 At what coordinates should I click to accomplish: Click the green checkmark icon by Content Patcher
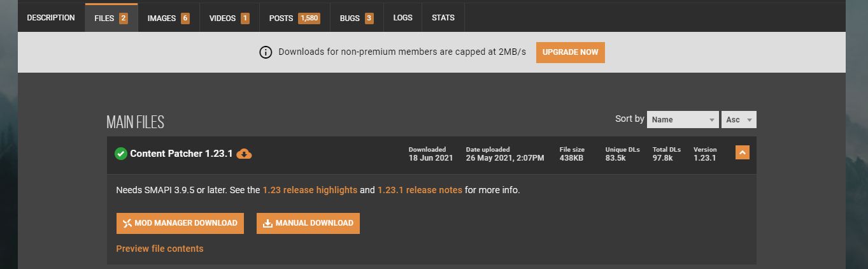point(121,154)
